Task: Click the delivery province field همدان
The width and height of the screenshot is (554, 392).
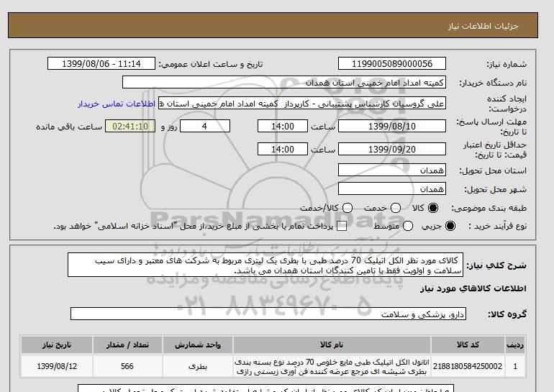Action: click(x=392, y=170)
